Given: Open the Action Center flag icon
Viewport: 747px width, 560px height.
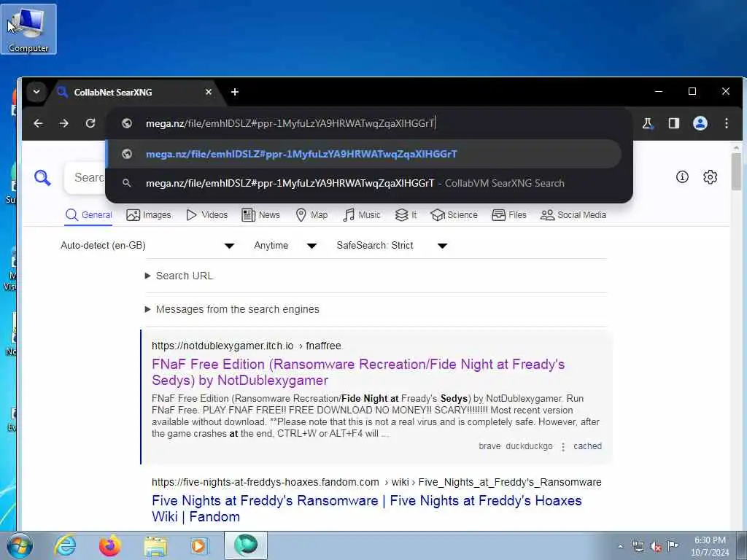Looking at the screenshot, I should tap(673, 546).
